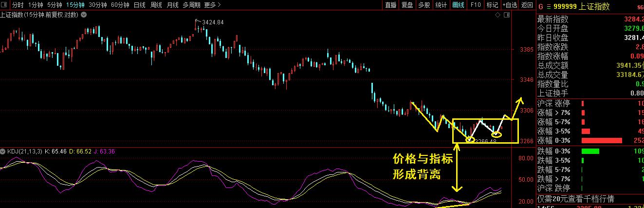This screenshot has width=644, height=208.
Task: Click the 上证指数 title in quote panel
Action: coord(594,7)
